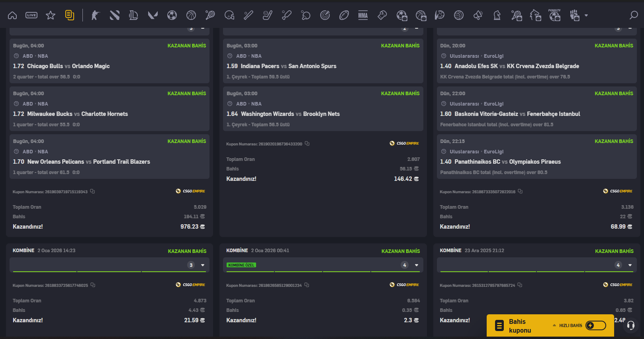The height and width of the screenshot is (339, 644).
Task: Open Indiana Pacers vs San Antonio Spurs match
Action: (x=288, y=66)
